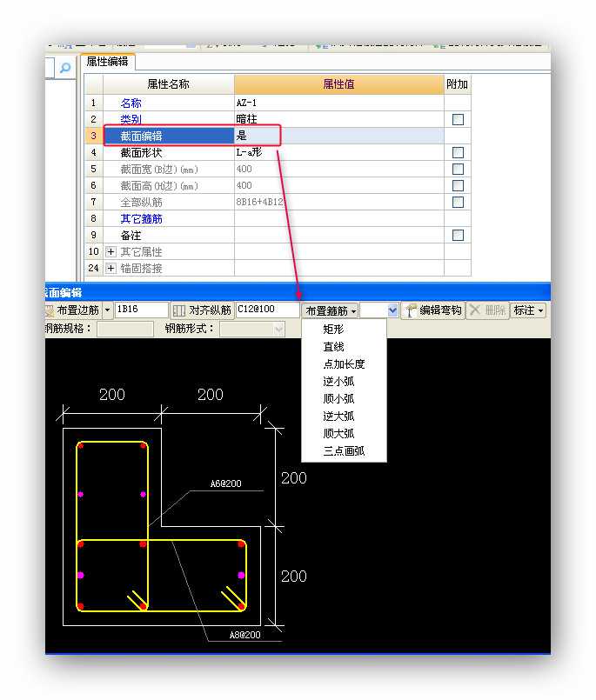Image resolution: width=596 pixels, height=700 pixels.
Task: Click the 截面形状 property name
Action: pyautogui.click(x=141, y=153)
